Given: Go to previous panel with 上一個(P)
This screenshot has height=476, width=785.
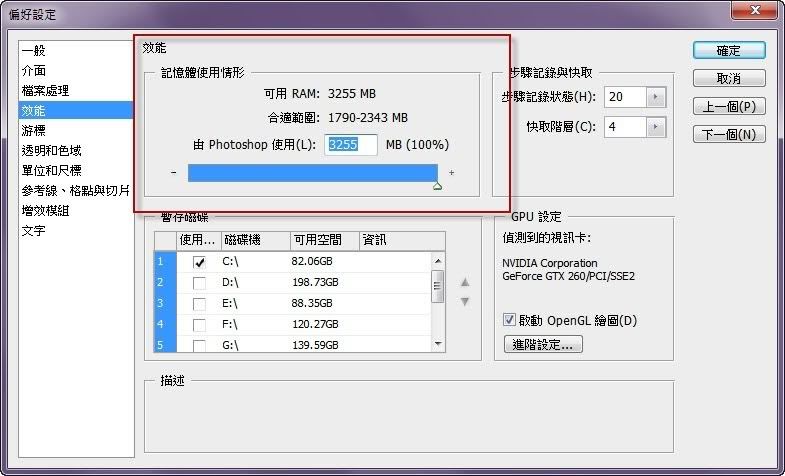Looking at the screenshot, I should [728, 106].
